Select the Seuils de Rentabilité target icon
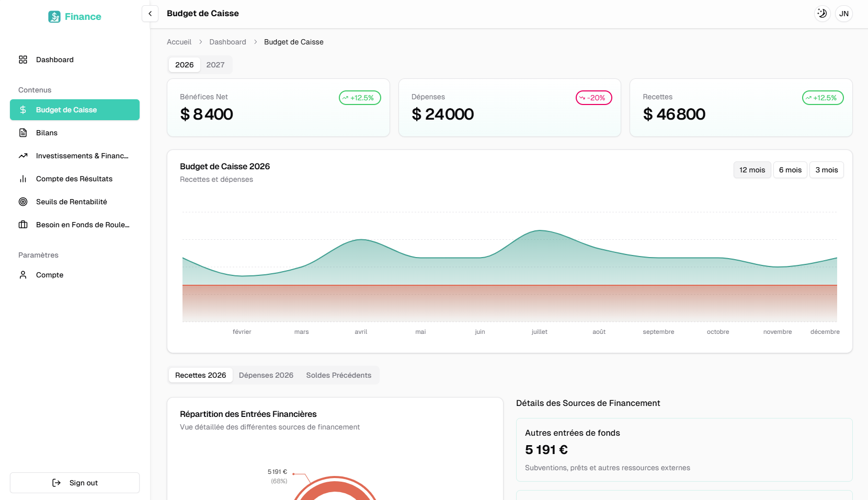The height and width of the screenshot is (500, 868). [23, 202]
